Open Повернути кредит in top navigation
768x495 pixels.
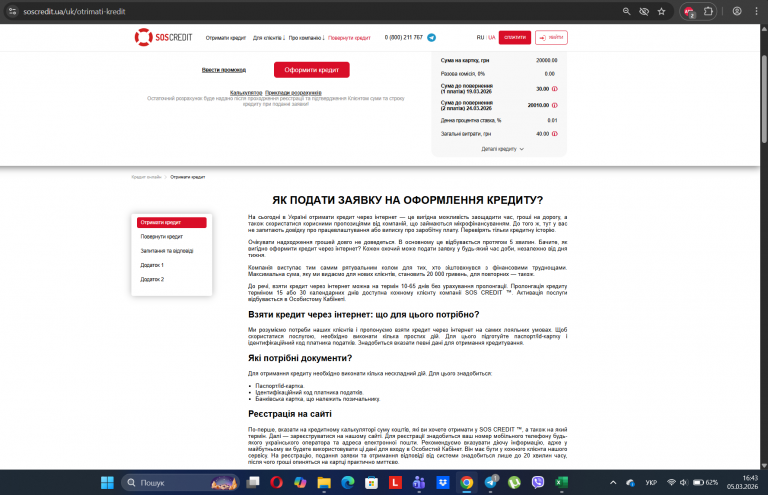coord(349,38)
